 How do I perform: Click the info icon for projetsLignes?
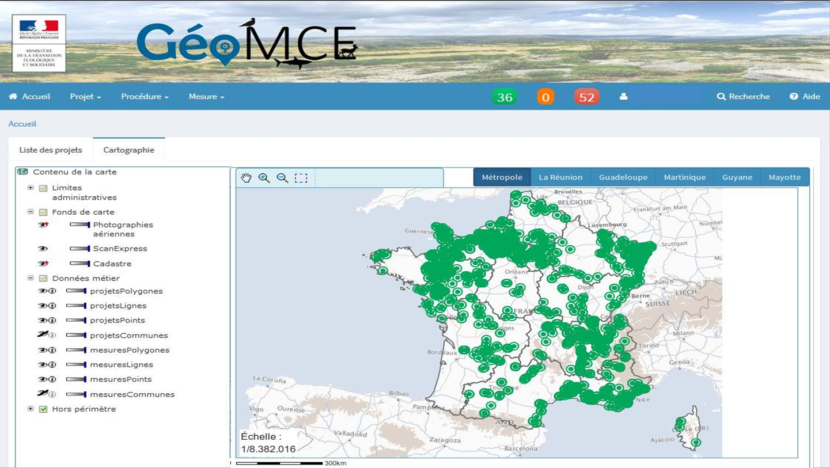52,305
